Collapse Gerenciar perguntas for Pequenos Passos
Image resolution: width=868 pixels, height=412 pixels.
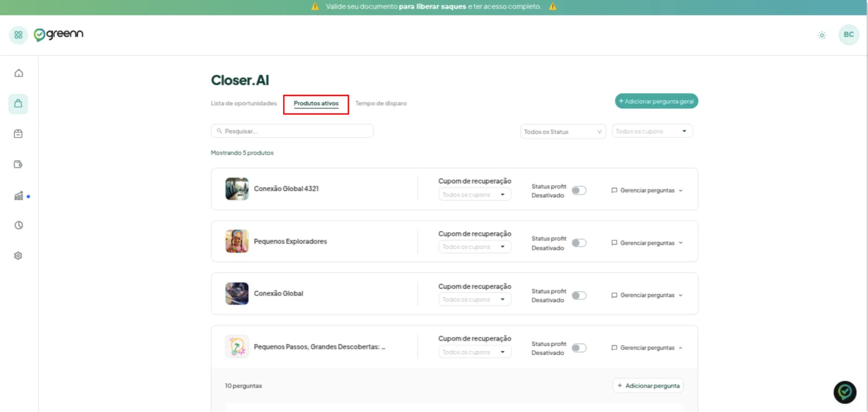(647, 348)
